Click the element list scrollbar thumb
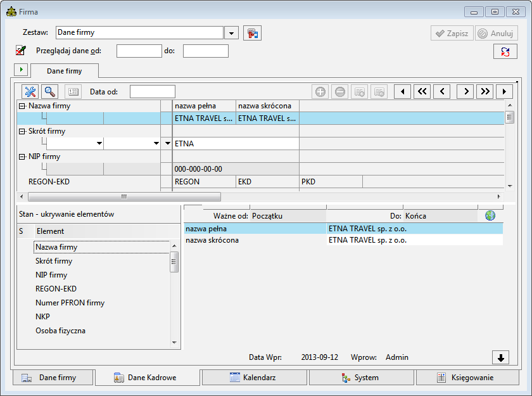Viewport: 532px width, 396px height. [x=174, y=262]
